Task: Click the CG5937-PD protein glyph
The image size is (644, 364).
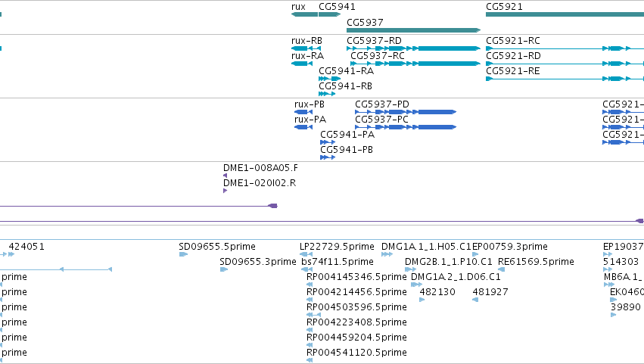Action: [x=406, y=112]
